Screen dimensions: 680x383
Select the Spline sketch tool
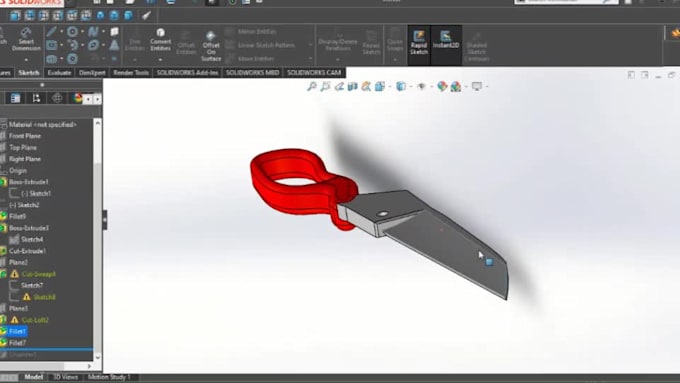93,32
